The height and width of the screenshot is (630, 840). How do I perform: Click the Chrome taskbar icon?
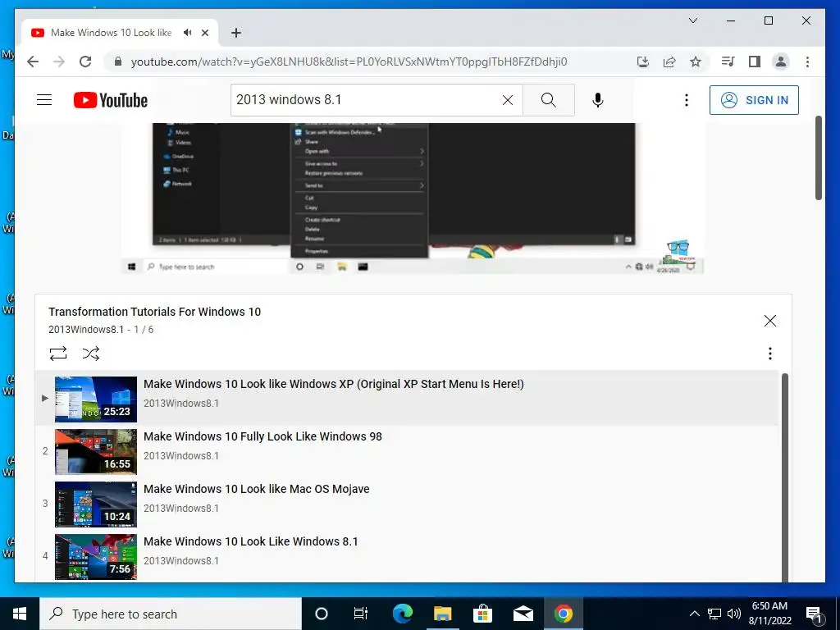click(x=563, y=614)
